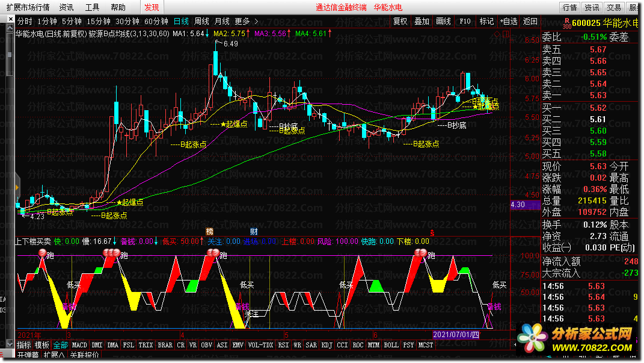Open the 扩展市场行情 menu

(x=28, y=7)
